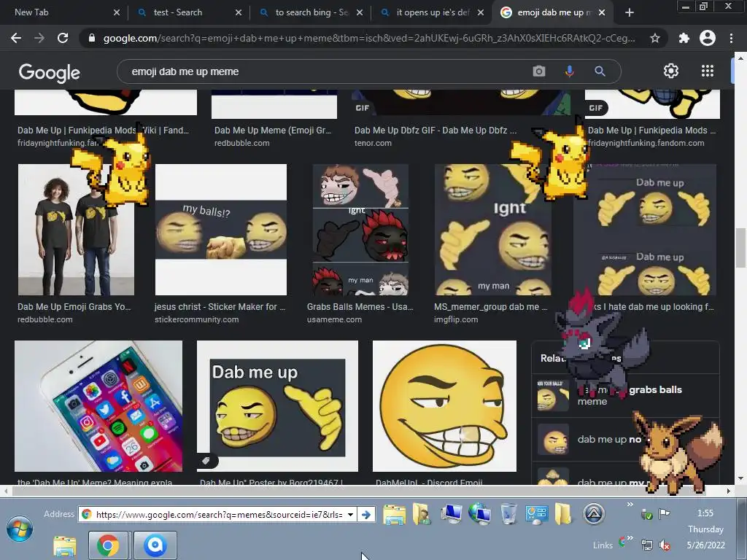Screen dimensions: 747x560
Task: Open the Chrome taskbar button
Action: [108, 545]
